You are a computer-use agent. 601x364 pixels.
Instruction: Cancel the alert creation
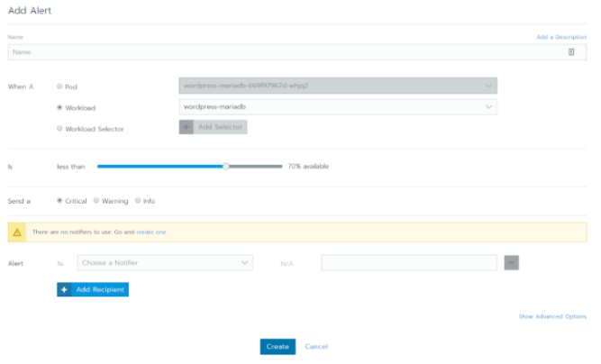[x=316, y=346]
